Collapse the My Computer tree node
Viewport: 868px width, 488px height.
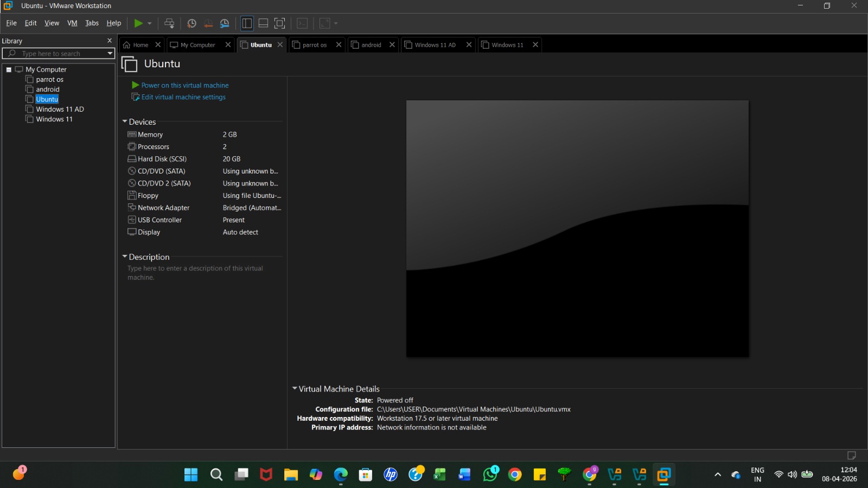[x=9, y=69]
